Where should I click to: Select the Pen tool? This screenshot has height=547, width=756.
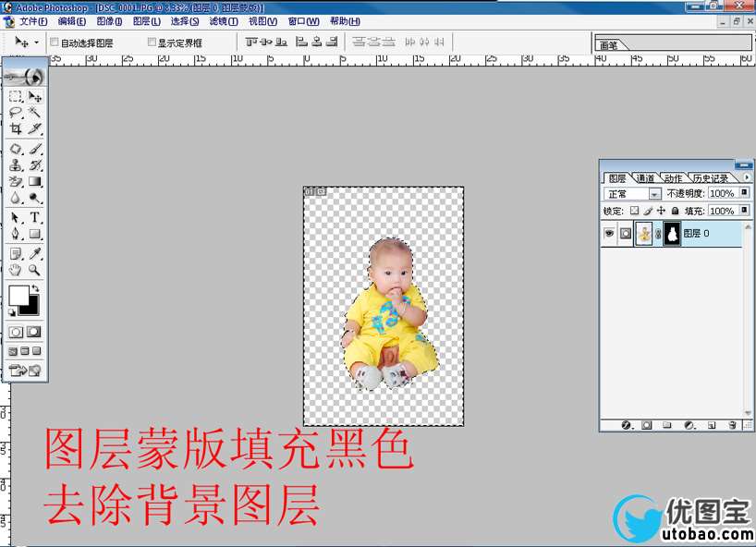click(16, 234)
